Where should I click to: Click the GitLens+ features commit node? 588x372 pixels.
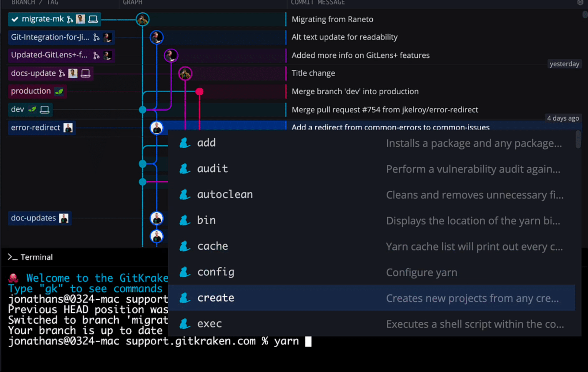pyautogui.click(x=171, y=56)
